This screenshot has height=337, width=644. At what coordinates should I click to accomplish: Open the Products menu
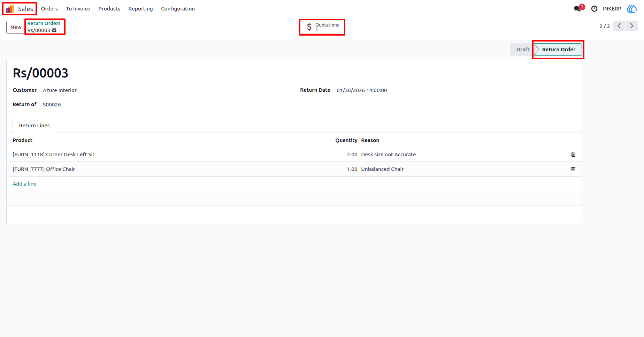[x=109, y=9]
